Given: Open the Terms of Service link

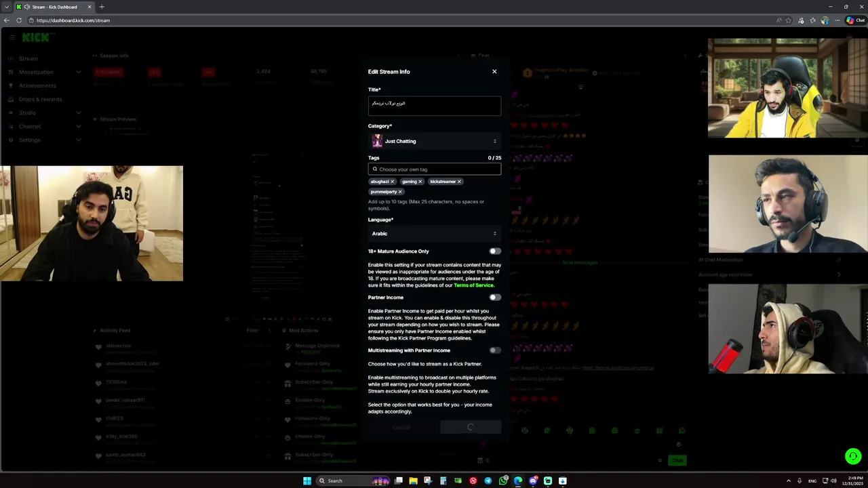Looking at the screenshot, I should point(473,285).
